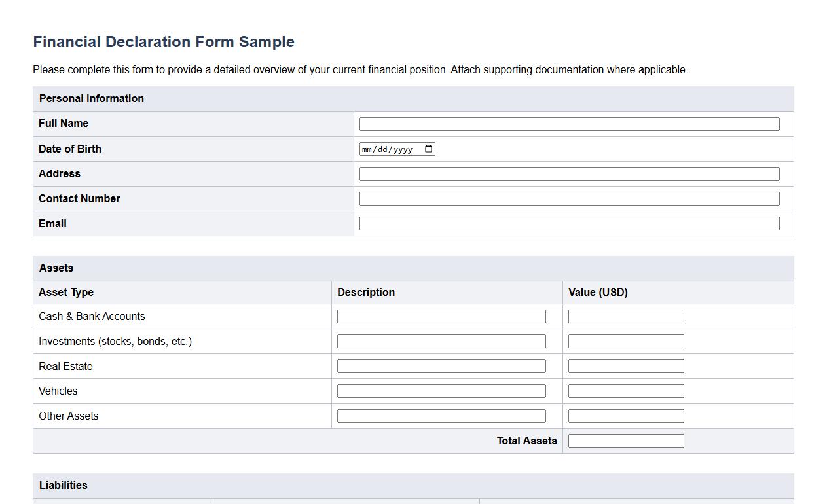Click the Financial Declaration Form Sample title

click(x=163, y=41)
